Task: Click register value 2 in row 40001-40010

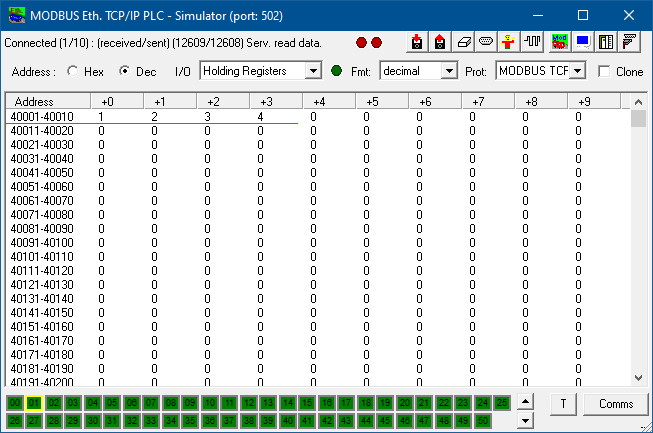Action: [154, 117]
